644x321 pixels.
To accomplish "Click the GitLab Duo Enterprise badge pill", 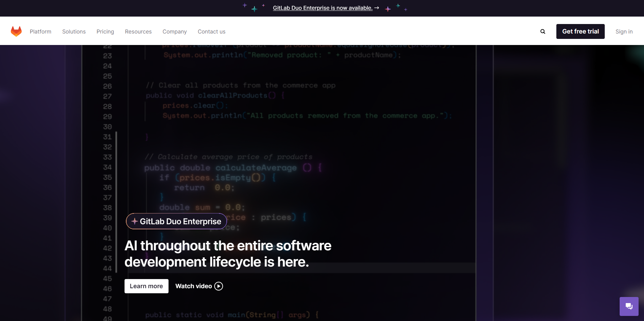I will click(x=176, y=221).
